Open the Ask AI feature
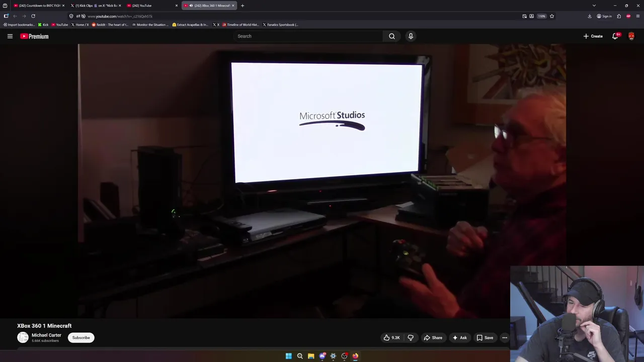Viewport: 644px width, 362px height. pos(459,338)
